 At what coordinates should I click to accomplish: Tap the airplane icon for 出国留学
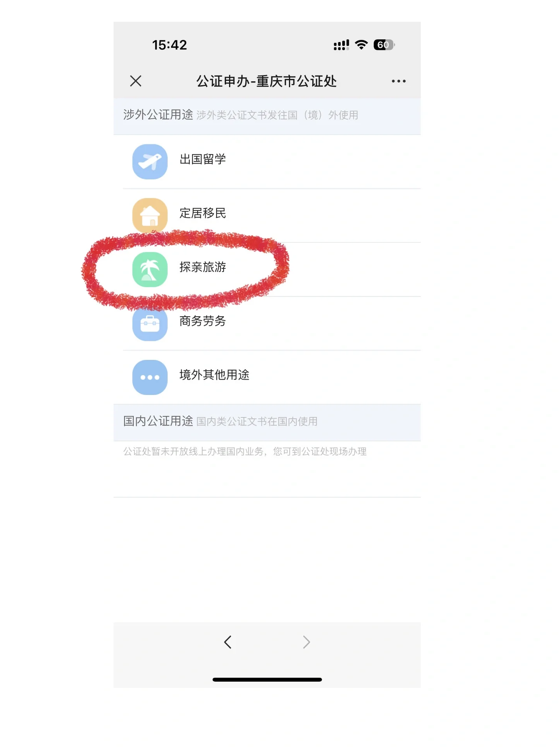150,161
